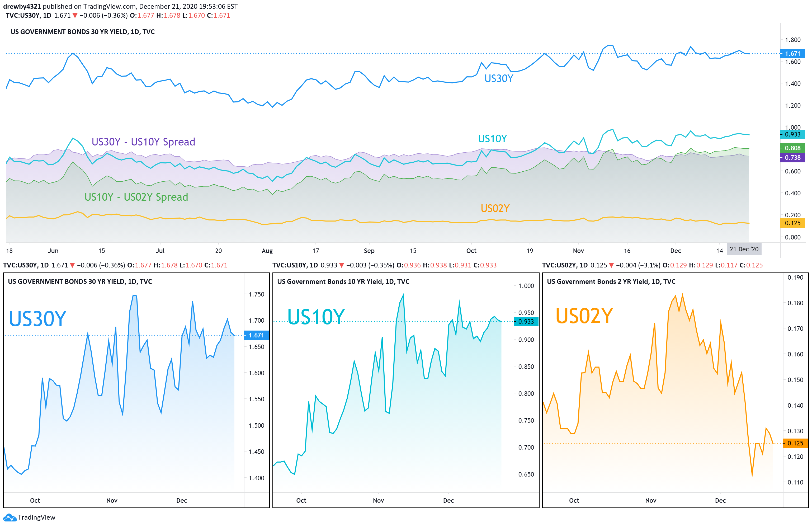Click the 0.125 price tag in the 2 YR panel

[795, 443]
